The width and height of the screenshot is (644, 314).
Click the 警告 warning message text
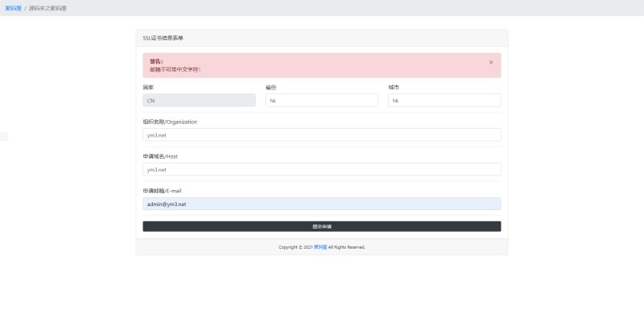pyautogui.click(x=175, y=69)
